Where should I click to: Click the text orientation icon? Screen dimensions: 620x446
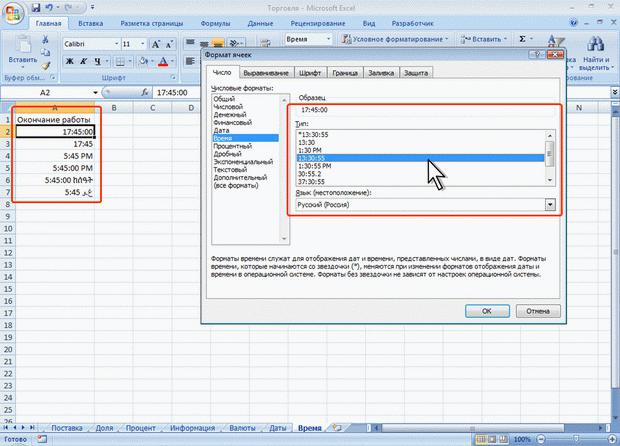click(235, 43)
